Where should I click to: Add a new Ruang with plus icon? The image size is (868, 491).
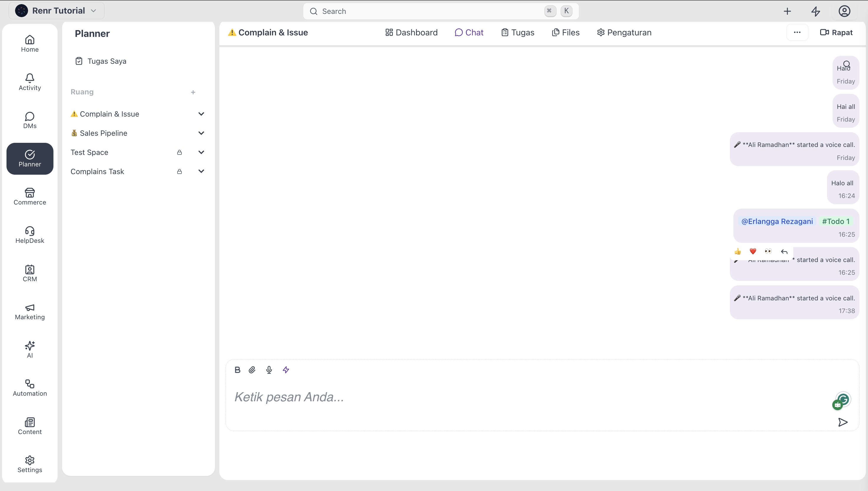[193, 92]
